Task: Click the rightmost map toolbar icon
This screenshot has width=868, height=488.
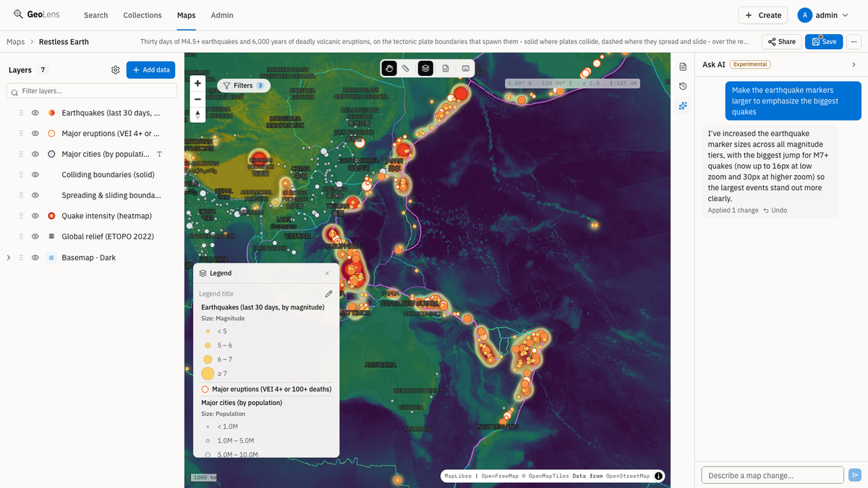Action: coord(465,68)
